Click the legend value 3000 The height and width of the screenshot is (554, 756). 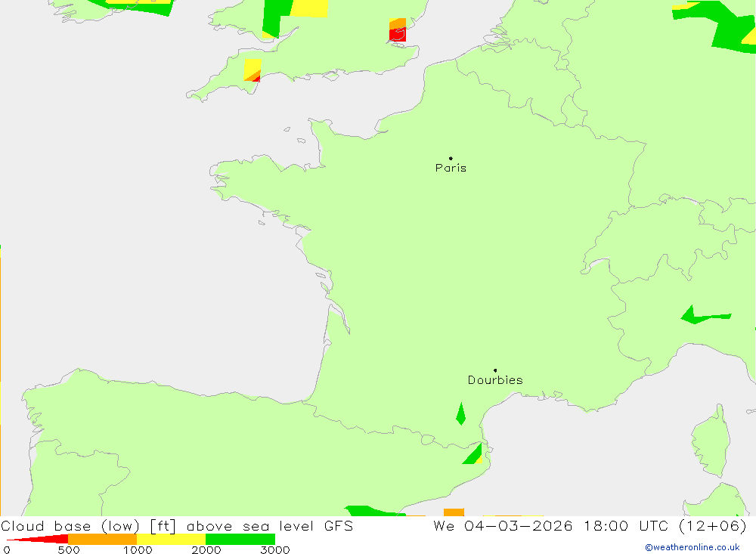(x=275, y=549)
